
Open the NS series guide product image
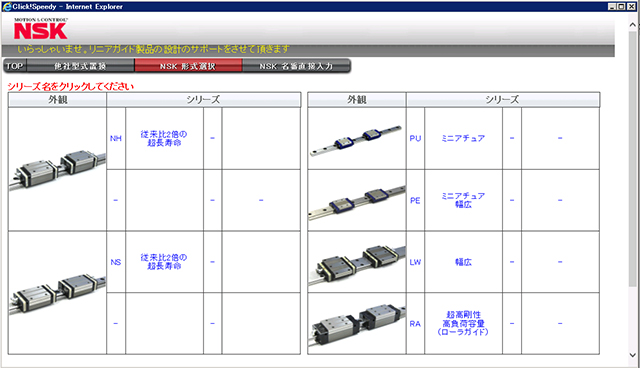point(57,293)
